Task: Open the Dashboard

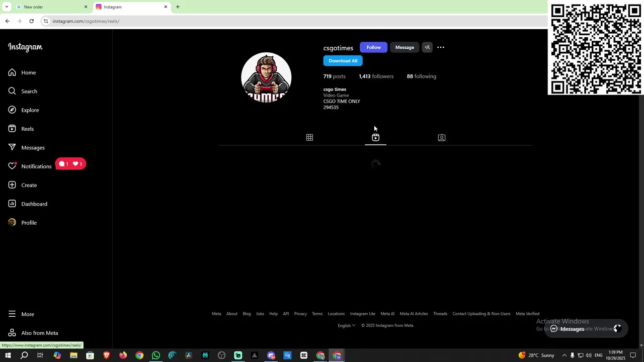Action: point(28,204)
